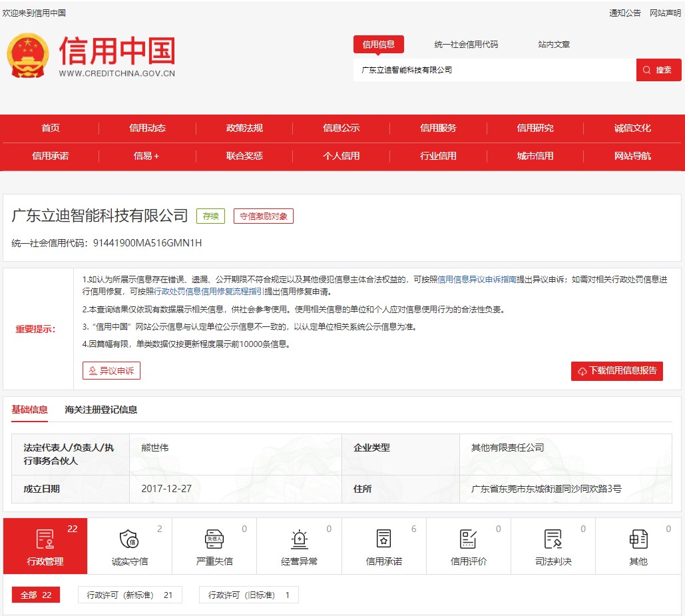Download the credit information report
Screen dimensions: 685x616
pyautogui.click(x=616, y=371)
